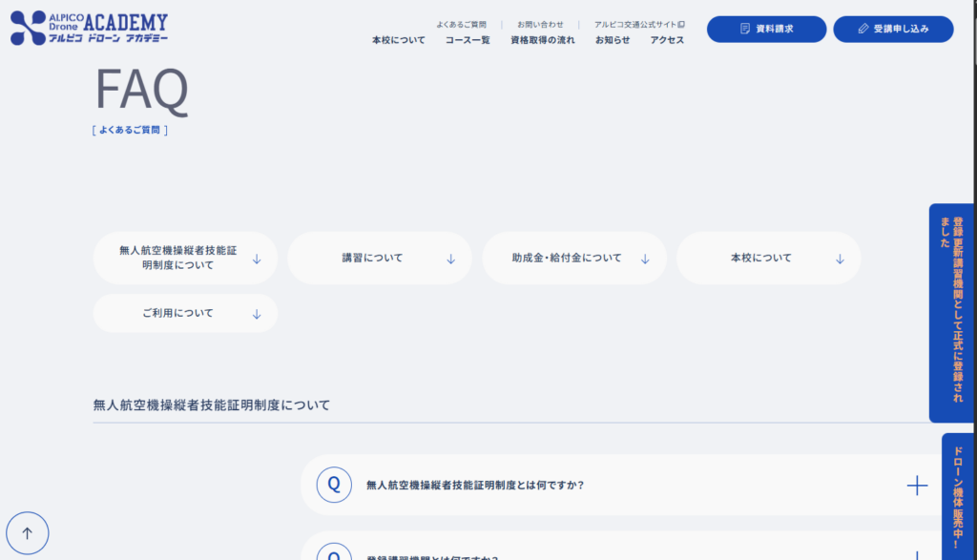Click the plus icon on the first FAQ question

click(916, 486)
